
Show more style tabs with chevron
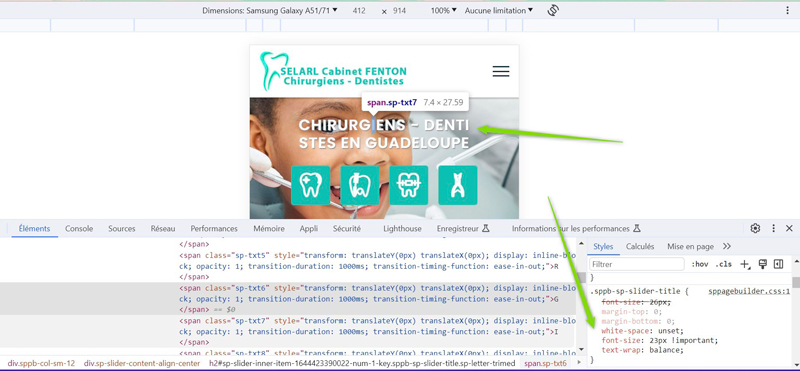point(727,246)
